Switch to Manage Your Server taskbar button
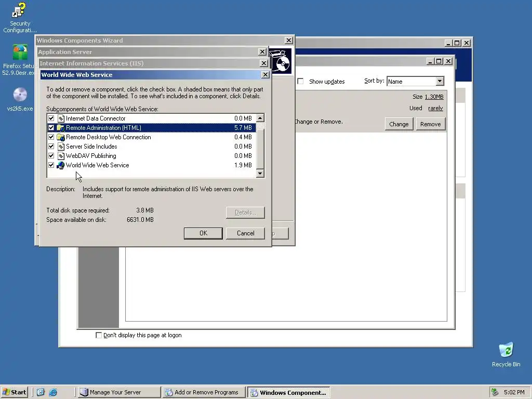This screenshot has height=399, width=532. tap(119, 393)
